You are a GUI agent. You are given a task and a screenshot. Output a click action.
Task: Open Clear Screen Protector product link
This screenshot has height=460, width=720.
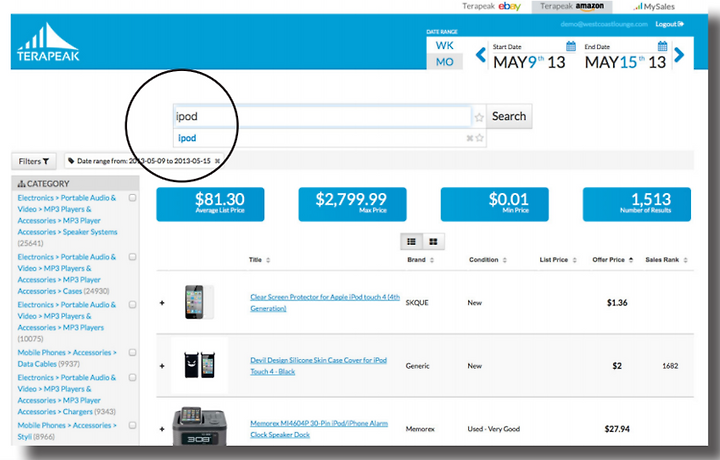[325, 303]
